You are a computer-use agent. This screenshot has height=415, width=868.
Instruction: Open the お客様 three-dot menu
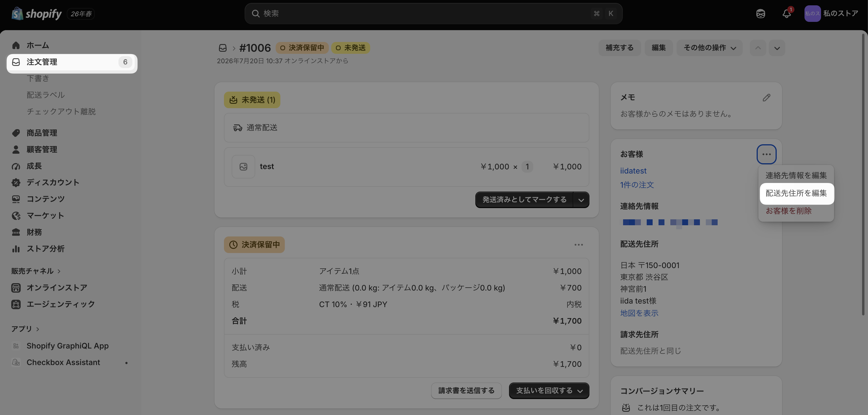pos(767,154)
